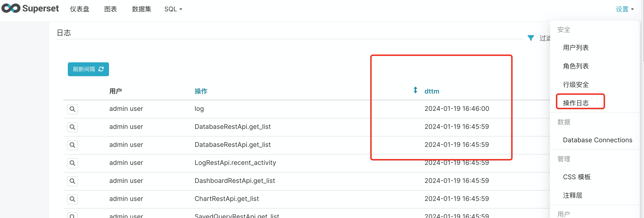The height and width of the screenshot is (218, 644).
Task: Go to 仪表盘 dashboards menu
Action: tap(79, 9)
